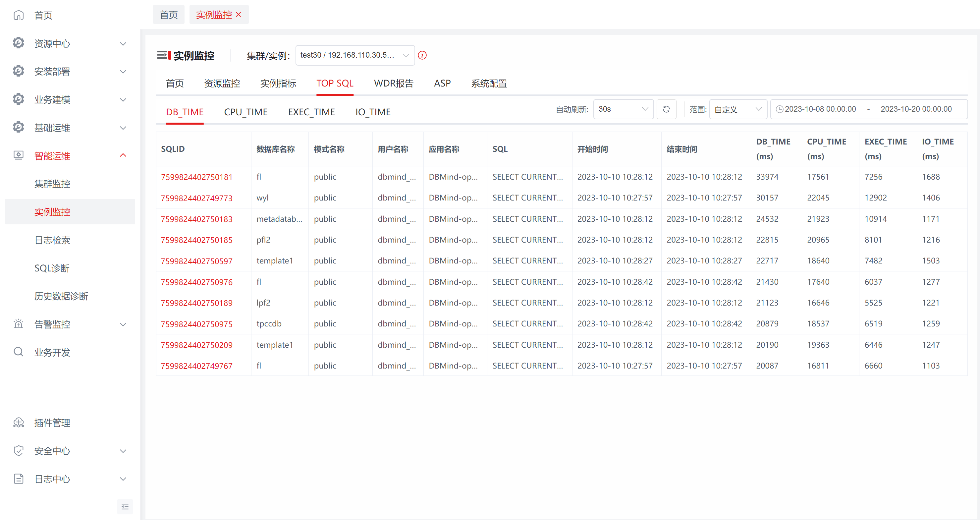Switch to the CPU_TIME sub-tab

246,112
